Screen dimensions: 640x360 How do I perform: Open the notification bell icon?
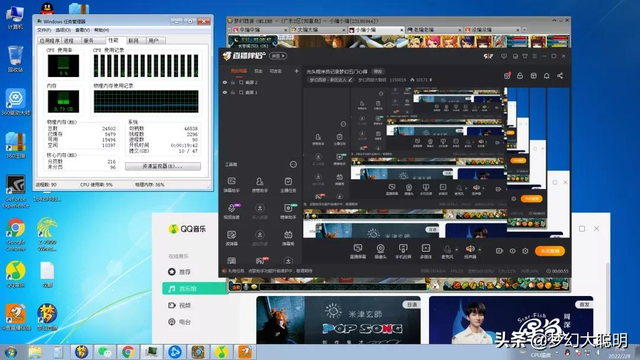(547, 76)
